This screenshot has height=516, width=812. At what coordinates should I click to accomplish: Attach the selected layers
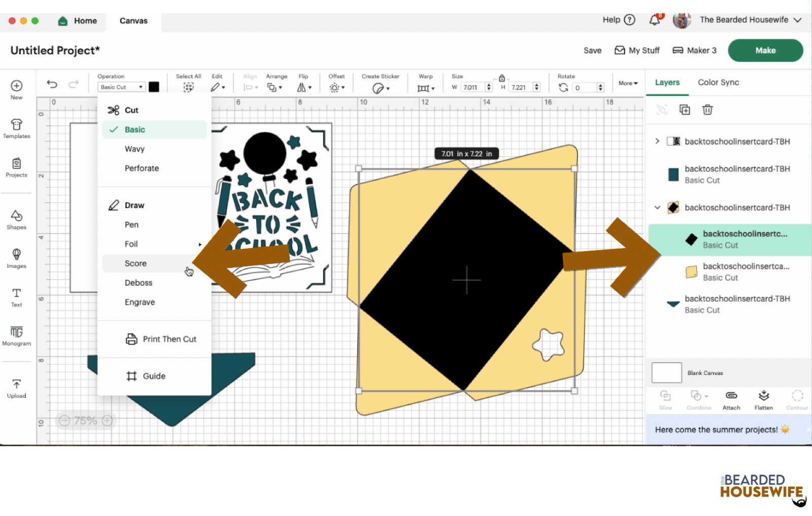tap(731, 399)
